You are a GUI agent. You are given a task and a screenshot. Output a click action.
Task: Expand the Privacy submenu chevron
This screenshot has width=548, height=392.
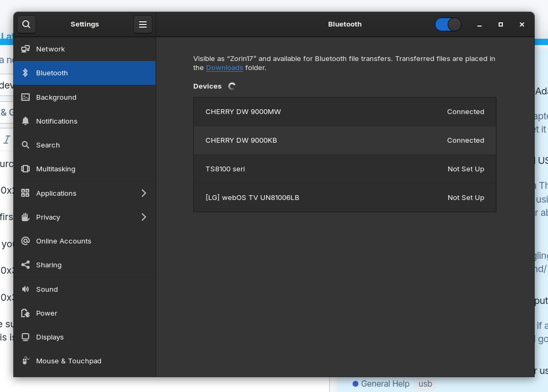click(143, 217)
